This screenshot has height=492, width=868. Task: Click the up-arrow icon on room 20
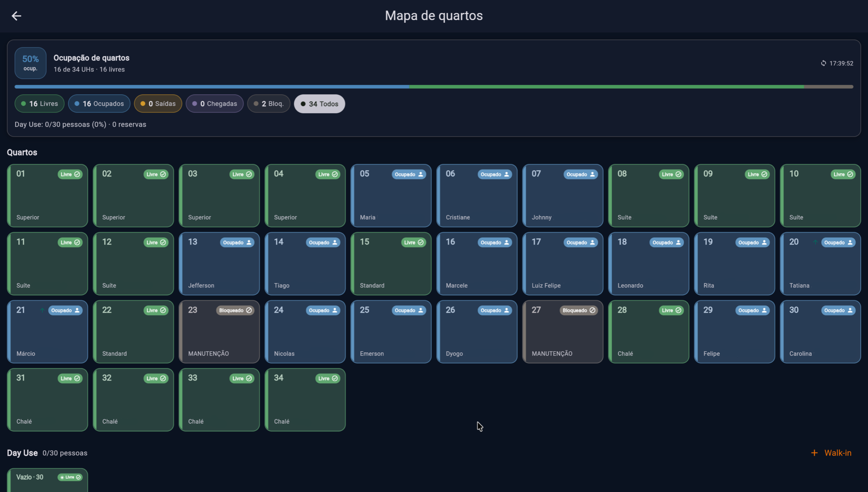[x=815, y=242]
